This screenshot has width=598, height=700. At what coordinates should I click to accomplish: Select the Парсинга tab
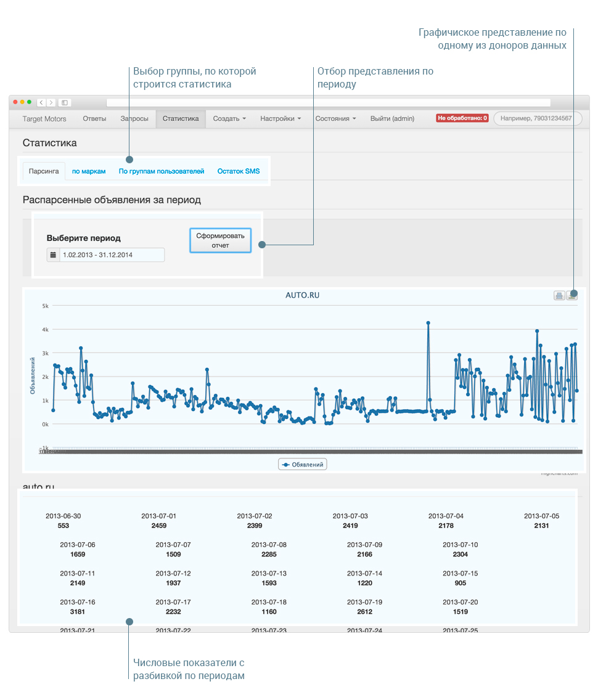click(x=44, y=171)
